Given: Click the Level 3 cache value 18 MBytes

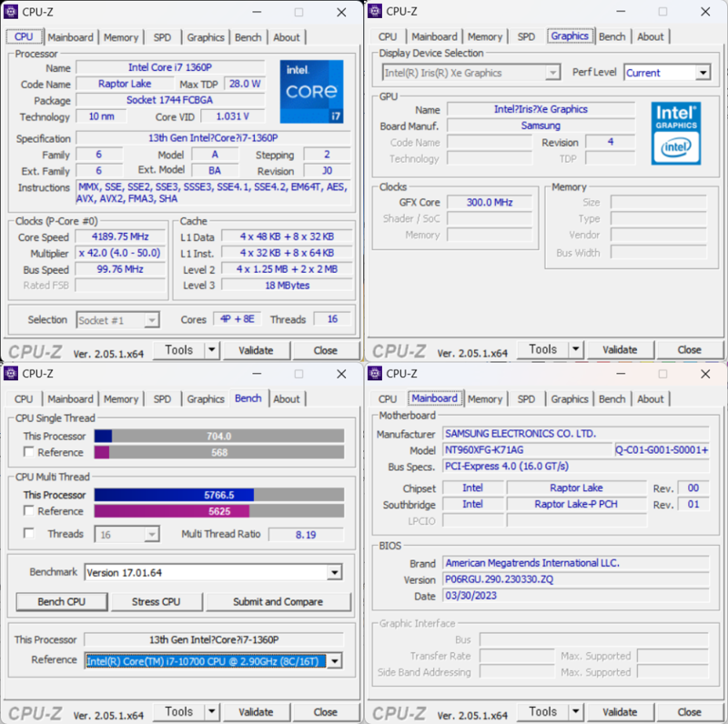Looking at the screenshot, I should pyautogui.click(x=287, y=286).
